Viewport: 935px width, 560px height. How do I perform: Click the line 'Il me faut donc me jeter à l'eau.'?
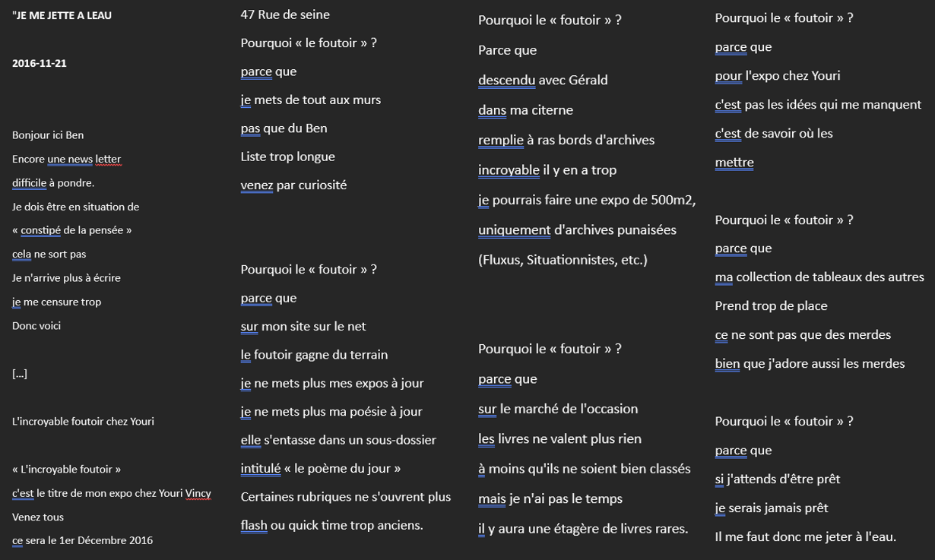click(x=806, y=536)
